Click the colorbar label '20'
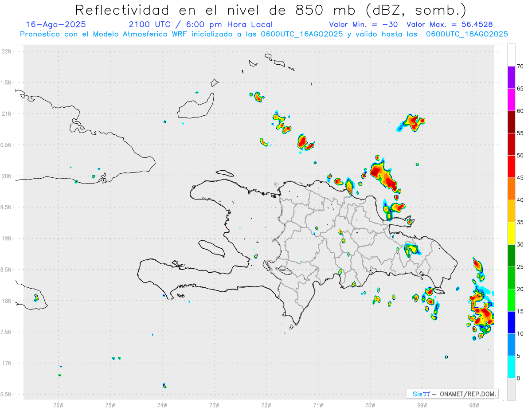This screenshot has width=532, height=411. pos(520,289)
